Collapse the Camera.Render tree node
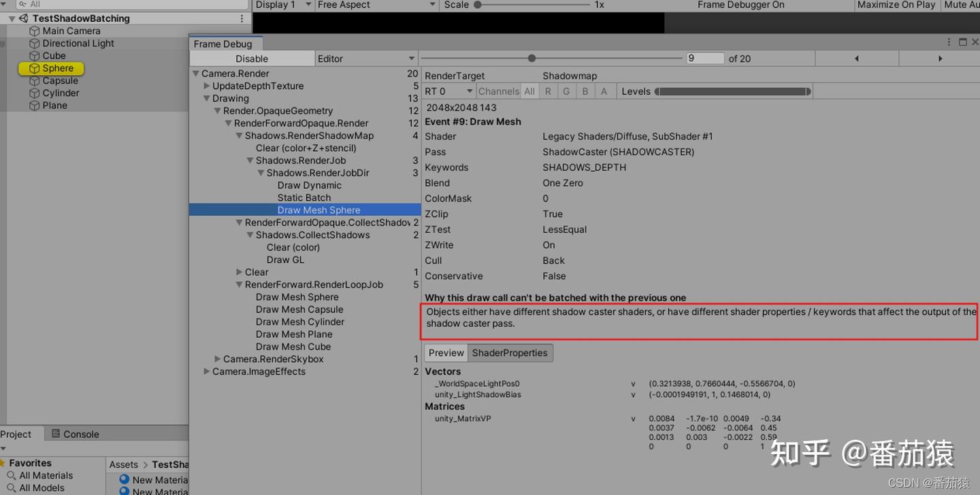This screenshot has width=980, height=495. (196, 74)
